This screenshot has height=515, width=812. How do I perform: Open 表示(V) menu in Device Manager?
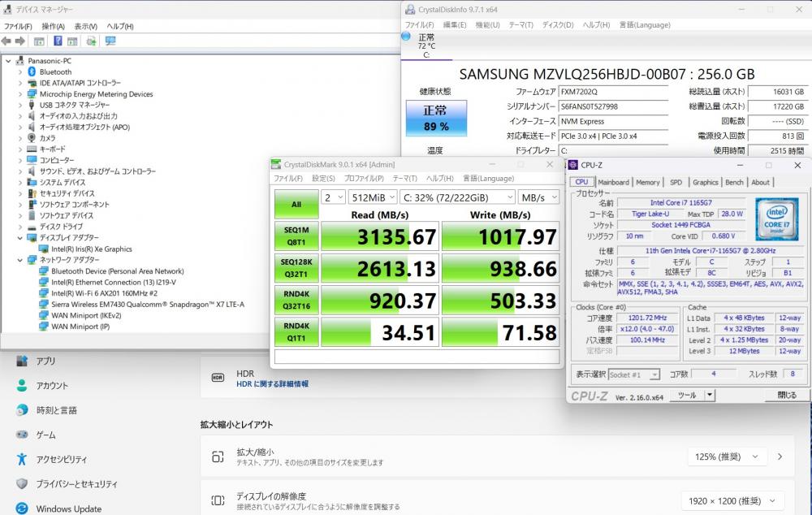[x=86, y=27]
